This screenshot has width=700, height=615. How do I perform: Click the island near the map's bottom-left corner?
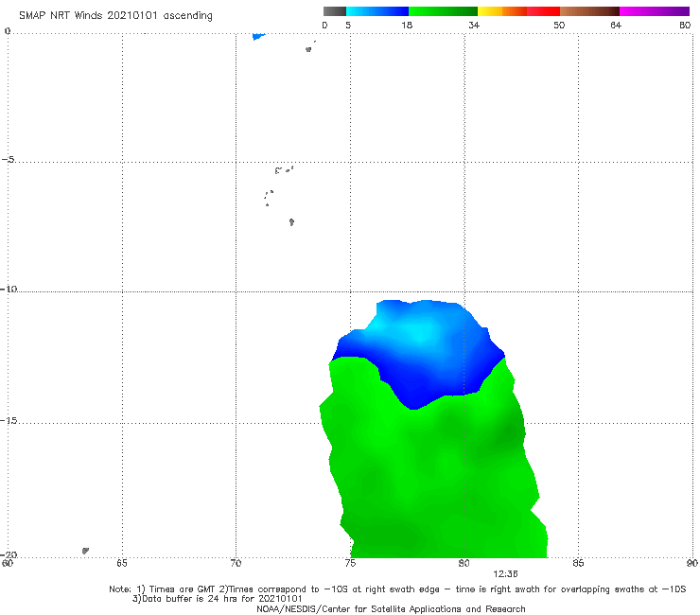[x=85, y=551]
